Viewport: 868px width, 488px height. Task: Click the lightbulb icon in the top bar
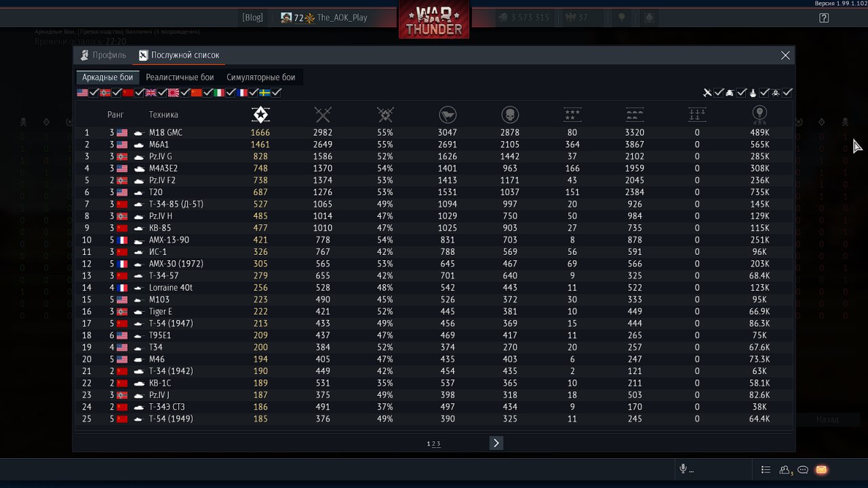pos(621,18)
